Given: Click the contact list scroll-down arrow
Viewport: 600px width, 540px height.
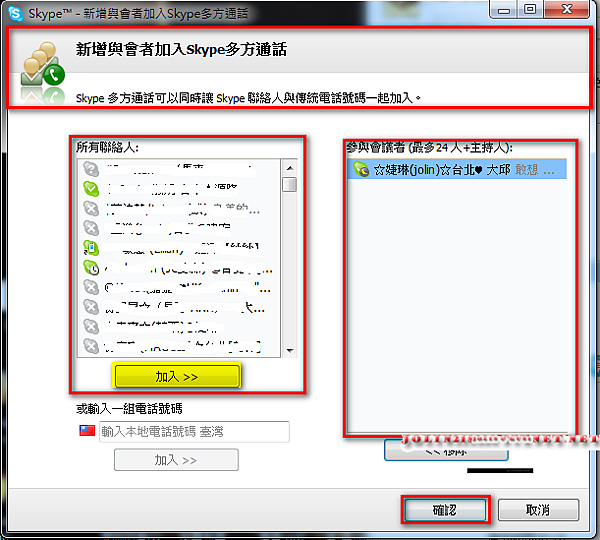Looking at the screenshot, I should tap(290, 350).
